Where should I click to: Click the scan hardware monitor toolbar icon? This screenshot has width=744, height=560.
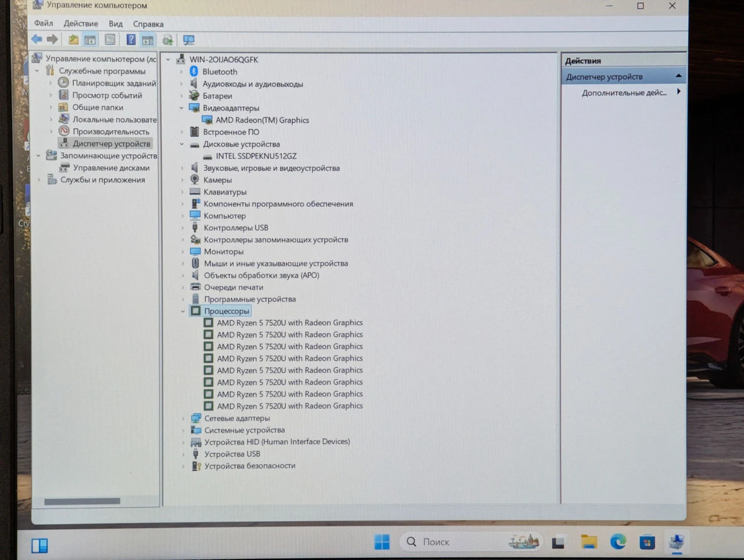coord(188,40)
